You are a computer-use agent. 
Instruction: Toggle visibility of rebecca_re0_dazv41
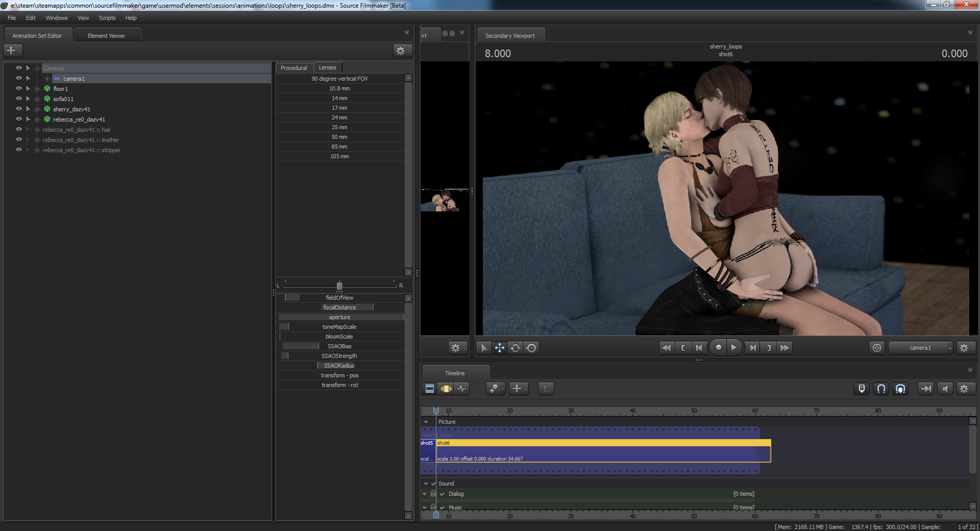click(x=19, y=119)
